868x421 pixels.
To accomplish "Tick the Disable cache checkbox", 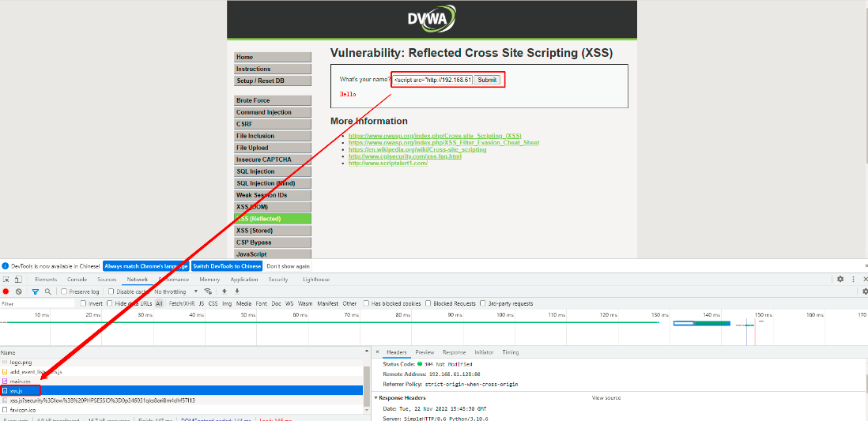I will 111,291.
